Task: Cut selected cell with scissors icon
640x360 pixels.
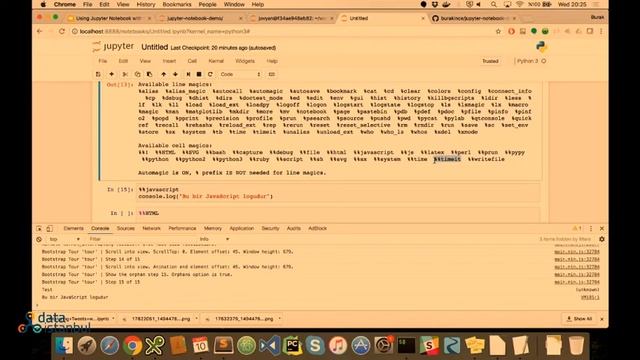Action: [x=125, y=74]
